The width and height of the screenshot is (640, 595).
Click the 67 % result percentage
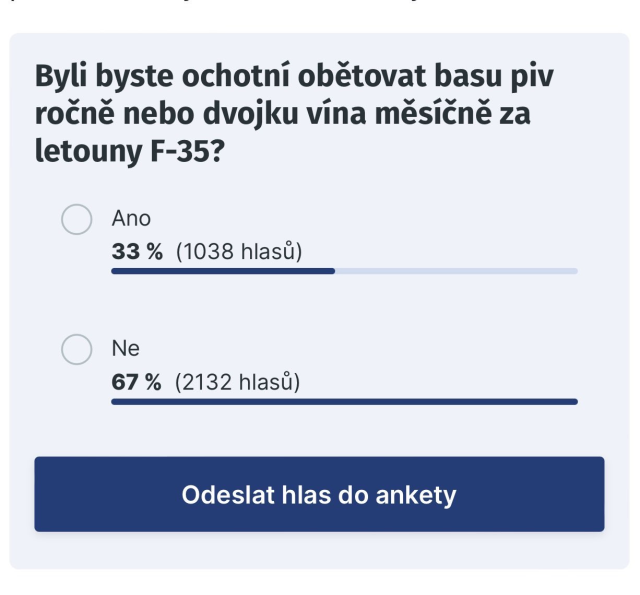tap(137, 381)
